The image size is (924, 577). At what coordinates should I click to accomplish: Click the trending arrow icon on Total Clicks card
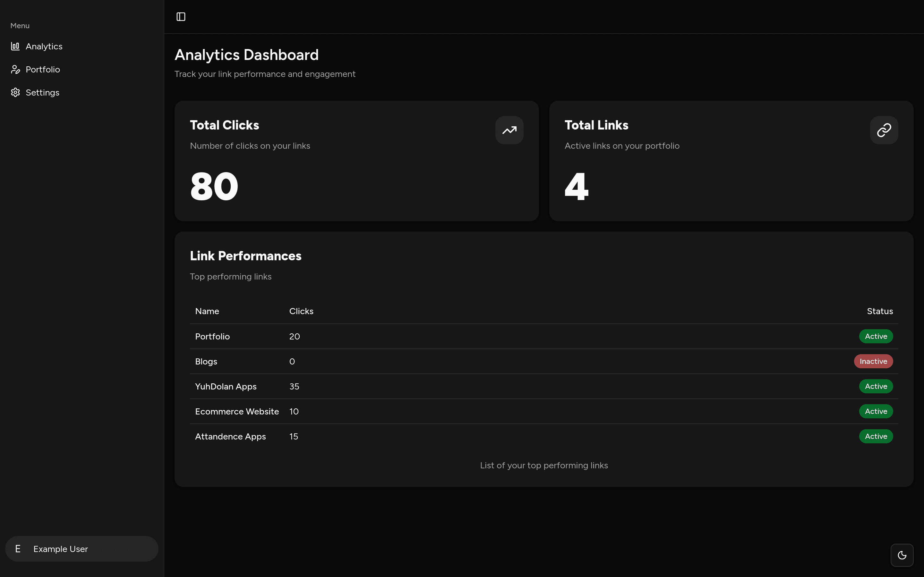509,130
